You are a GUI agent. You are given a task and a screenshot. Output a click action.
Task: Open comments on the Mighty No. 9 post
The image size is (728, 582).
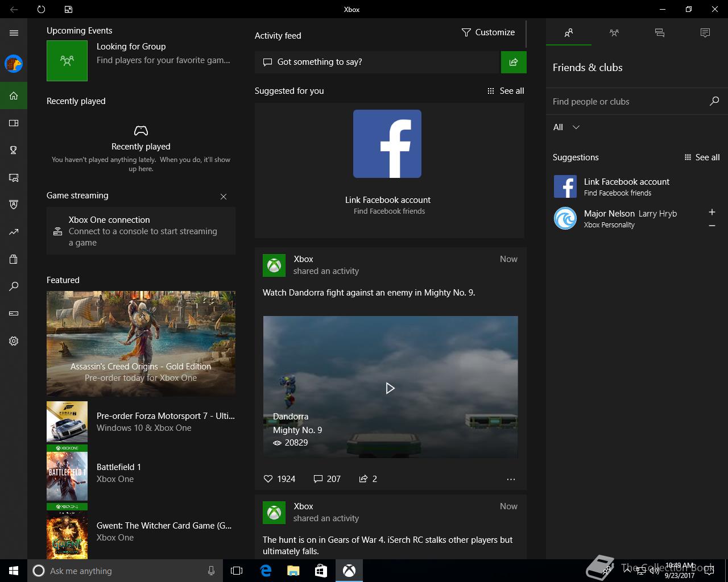point(327,479)
